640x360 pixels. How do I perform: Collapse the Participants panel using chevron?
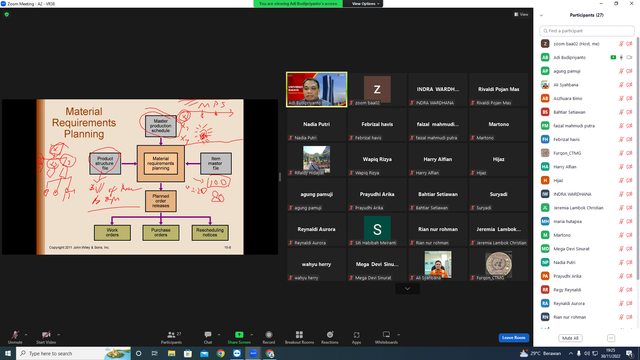tap(542, 15)
